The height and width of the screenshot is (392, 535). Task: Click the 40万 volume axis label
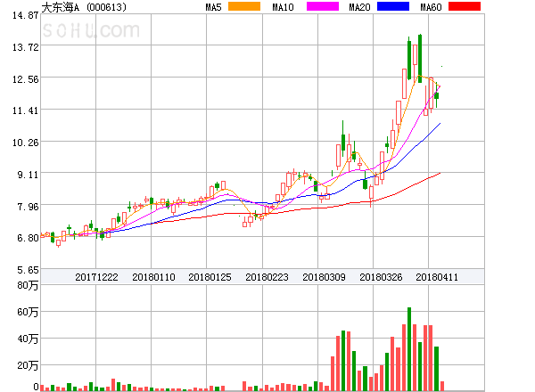(x=28, y=339)
